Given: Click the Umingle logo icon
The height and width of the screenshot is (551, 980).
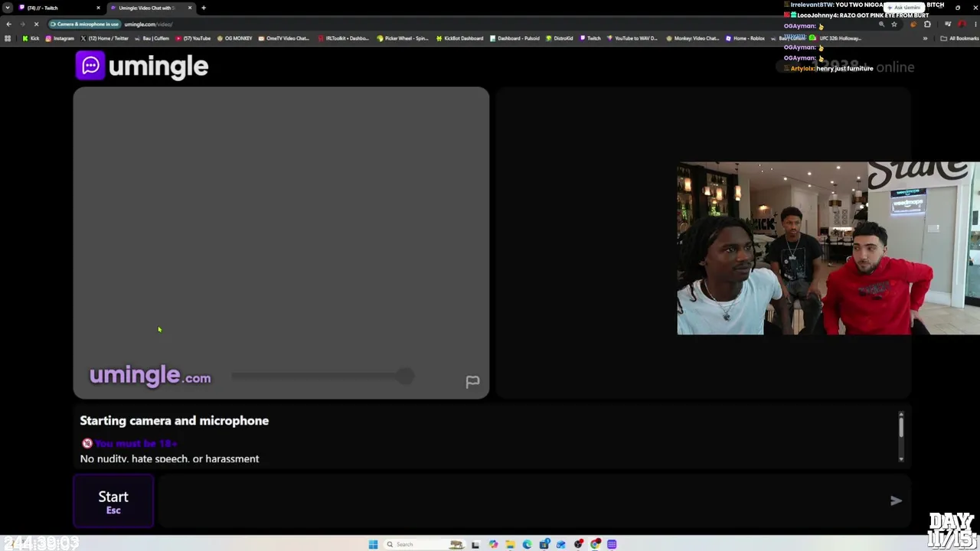Looking at the screenshot, I should pyautogui.click(x=90, y=66).
